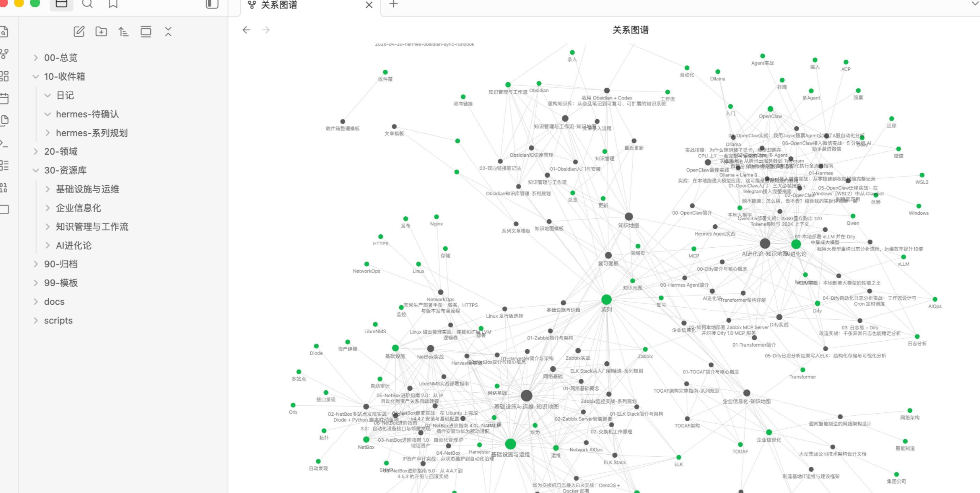The image size is (980, 493).
Task: Open a new tab with plus button
Action: [x=394, y=4]
